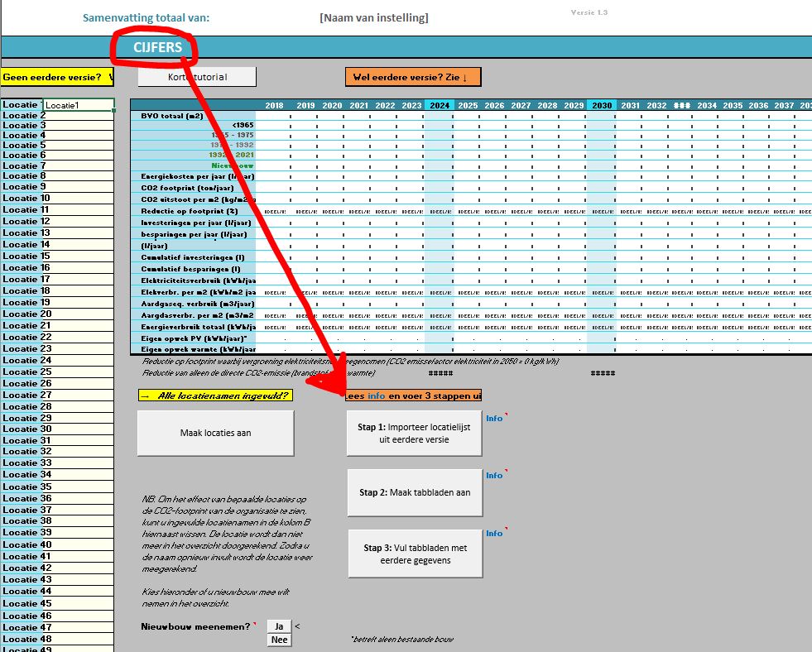Viewport: 812px width, 652px height.
Task: Select the 'Locatie 16' row label
Action: 26,267
